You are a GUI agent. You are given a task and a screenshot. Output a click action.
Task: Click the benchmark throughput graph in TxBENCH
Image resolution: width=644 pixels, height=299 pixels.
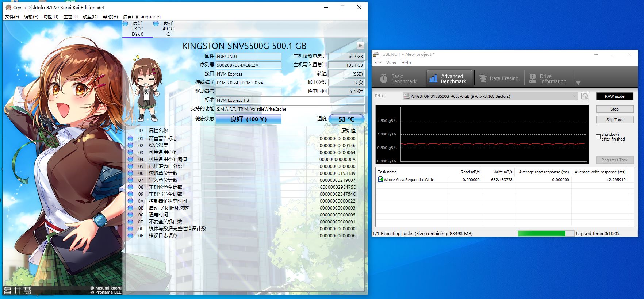pos(482,134)
